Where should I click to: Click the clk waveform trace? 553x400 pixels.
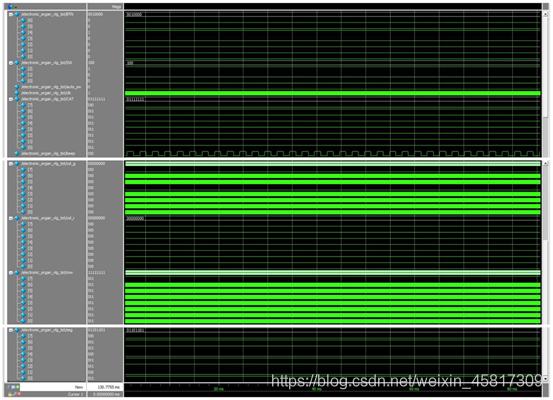(x=333, y=93)
